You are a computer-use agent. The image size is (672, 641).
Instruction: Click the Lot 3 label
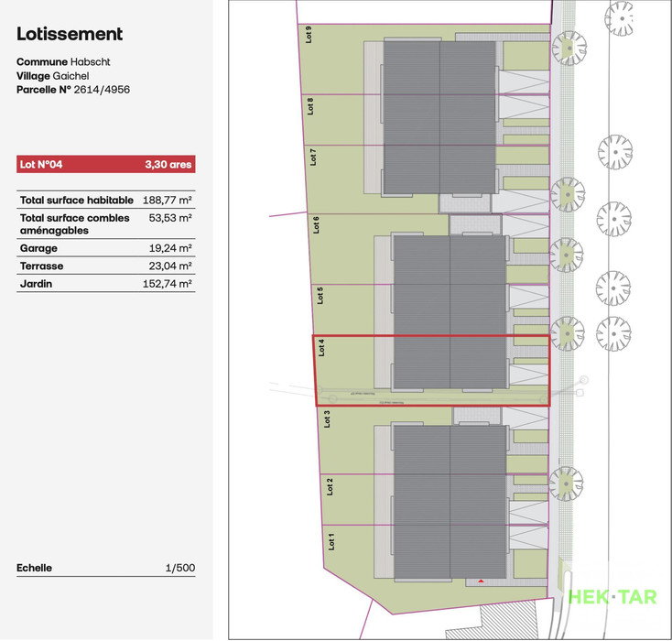326,418
